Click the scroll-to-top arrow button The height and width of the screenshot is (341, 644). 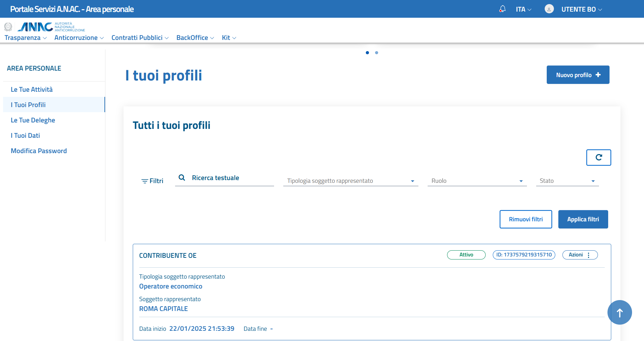(x=619, y=312)
